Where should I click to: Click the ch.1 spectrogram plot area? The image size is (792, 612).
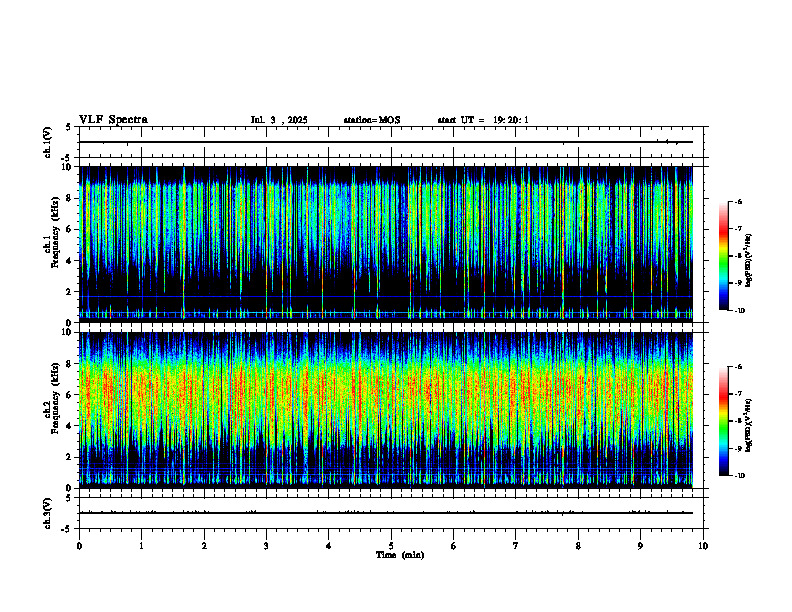tap(386, 244)
